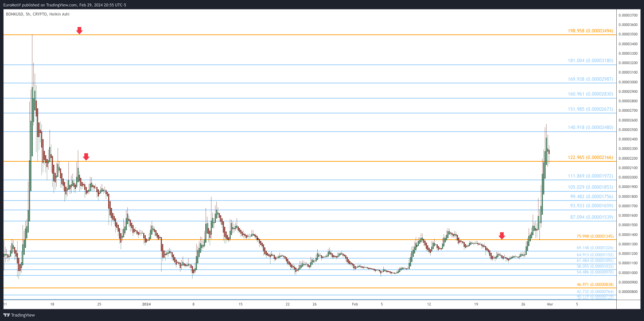Select 0.00003500 on the price axis
The image size is (644, 321).
[628, 34]
